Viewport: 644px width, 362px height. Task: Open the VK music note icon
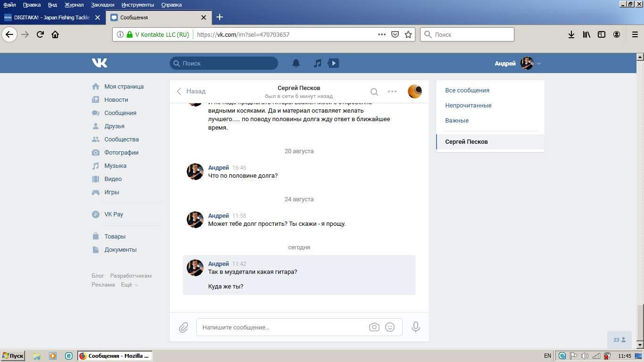(318, 63)
